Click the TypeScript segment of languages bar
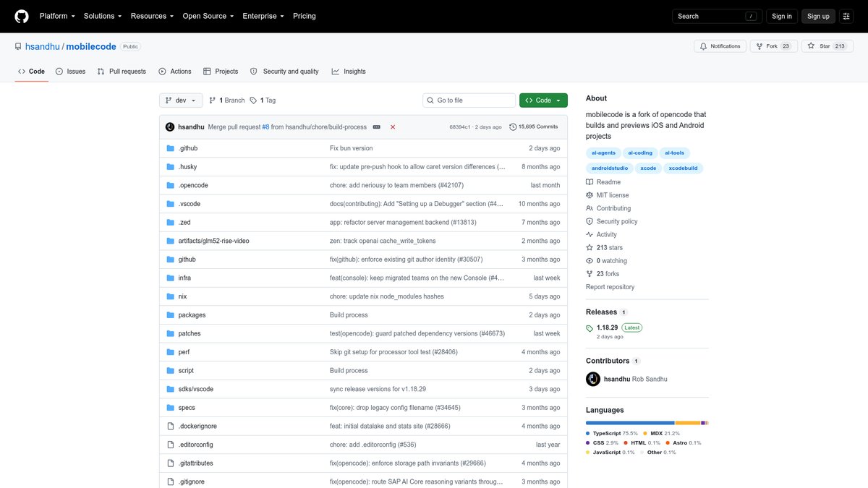868x488 pixels. 630,422
